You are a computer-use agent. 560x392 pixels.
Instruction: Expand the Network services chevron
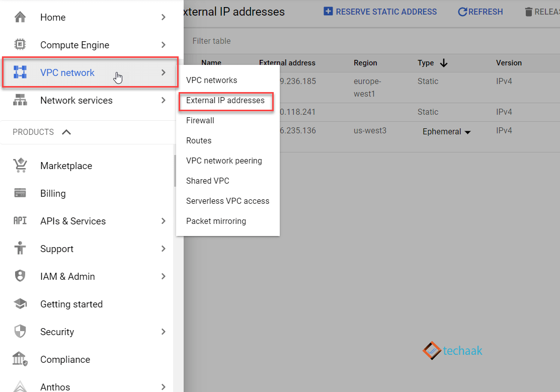[x=163, y=100]
